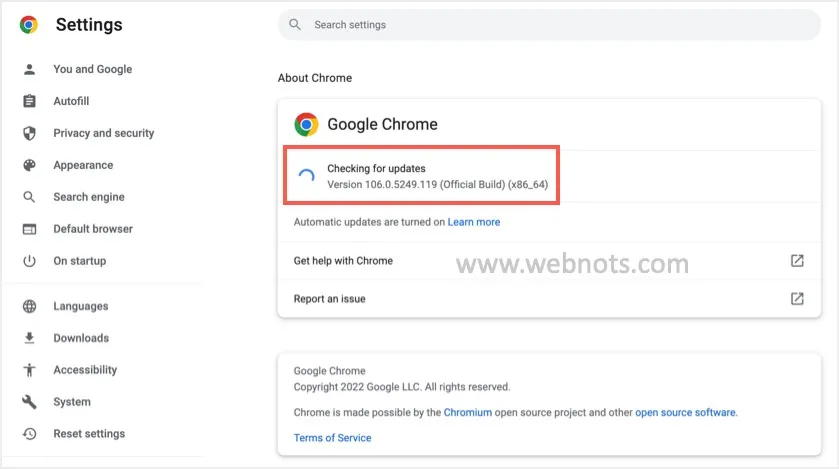This screenshot has height=469, width=839.
Task: Open the Privacy and security shield icon
Action: 29,133
